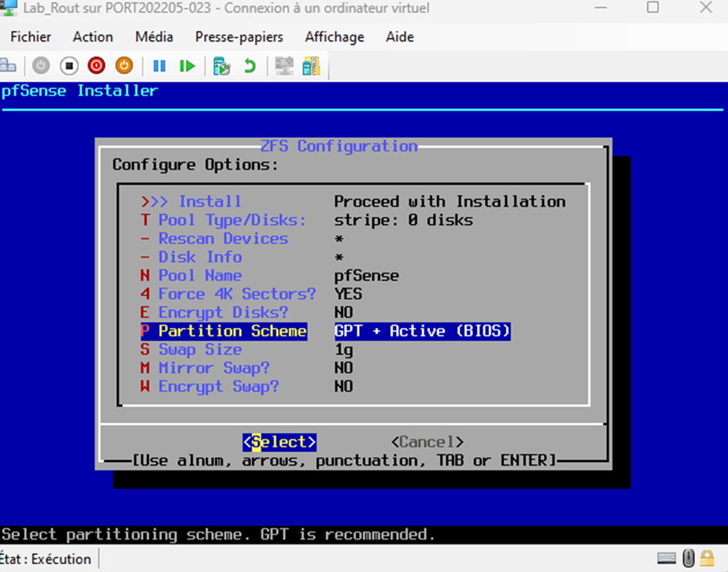Click the État : Exécution status text
728x572 pixels.
coord(45,559)
